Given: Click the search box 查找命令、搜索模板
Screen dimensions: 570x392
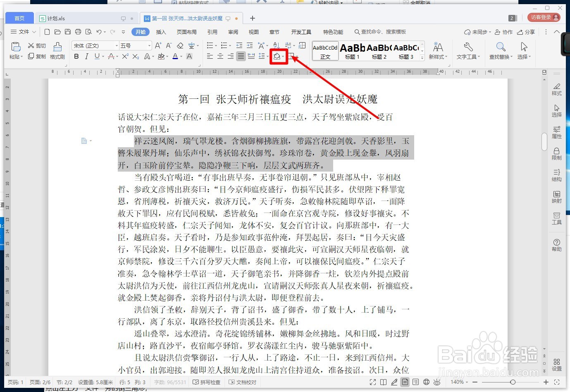Looking at the screenshot, I should coord(380,32).
